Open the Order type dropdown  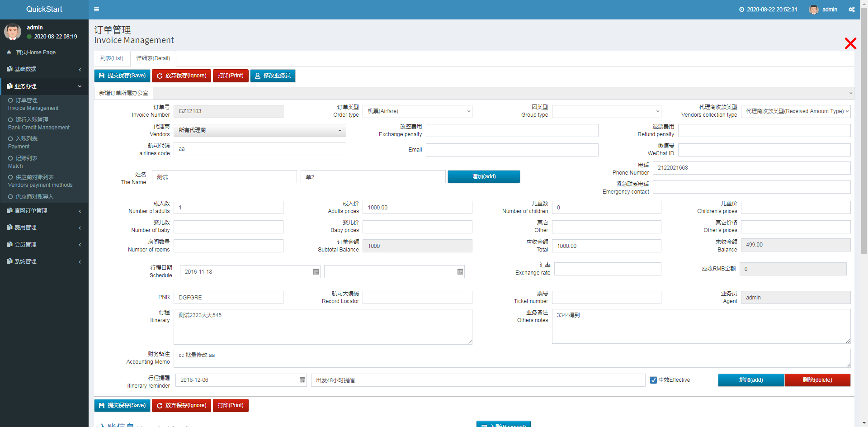(417, 111)
